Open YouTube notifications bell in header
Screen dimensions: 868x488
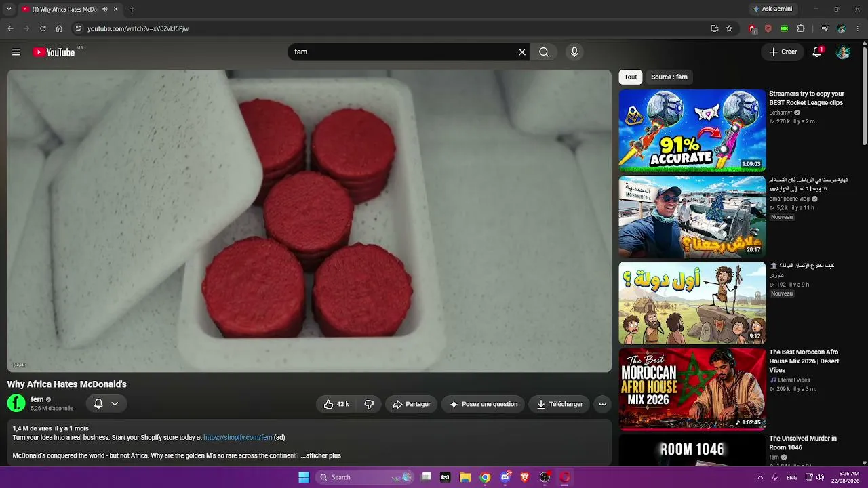coord(817,52)
